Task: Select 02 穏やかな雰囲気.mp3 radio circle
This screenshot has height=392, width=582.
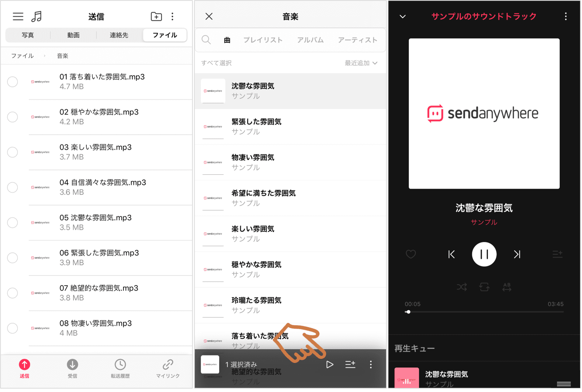Action: point(13,118)
